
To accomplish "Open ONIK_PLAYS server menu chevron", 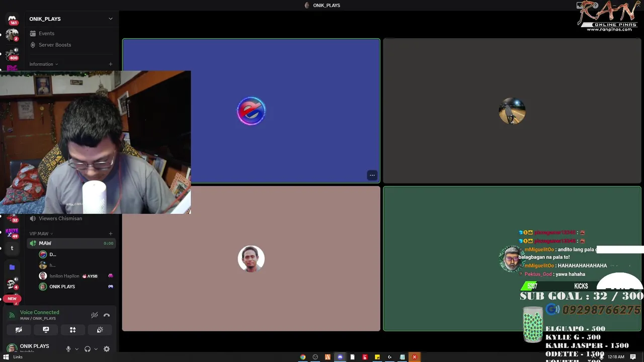I will coord(111,19).
